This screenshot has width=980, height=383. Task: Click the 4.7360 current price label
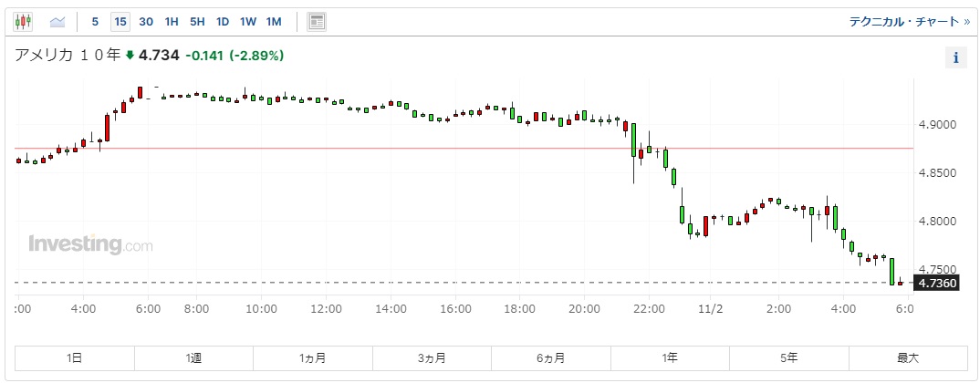pyautogui.click(x=937, y=283)
